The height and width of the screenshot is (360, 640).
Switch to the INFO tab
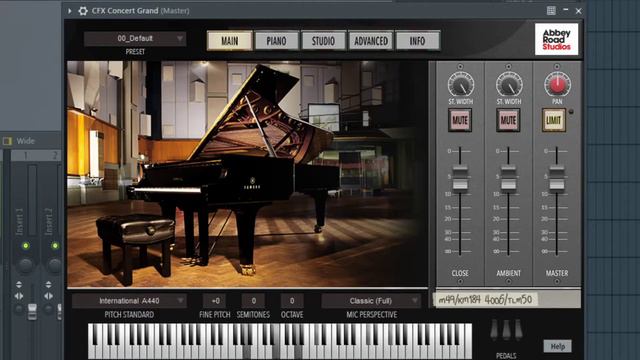(418, 41)
